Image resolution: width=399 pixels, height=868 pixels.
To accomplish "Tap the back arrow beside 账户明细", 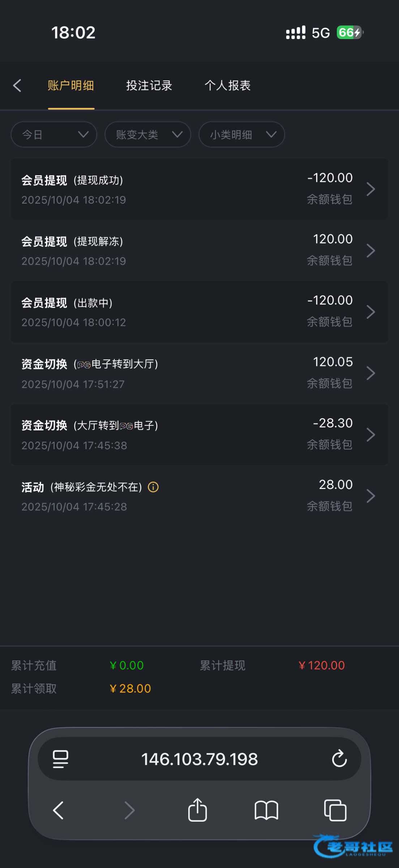I will click(17, 86).
